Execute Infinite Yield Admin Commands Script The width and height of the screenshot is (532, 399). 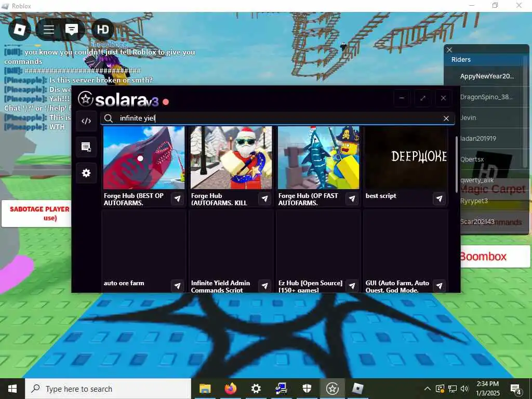coord(264,286)
